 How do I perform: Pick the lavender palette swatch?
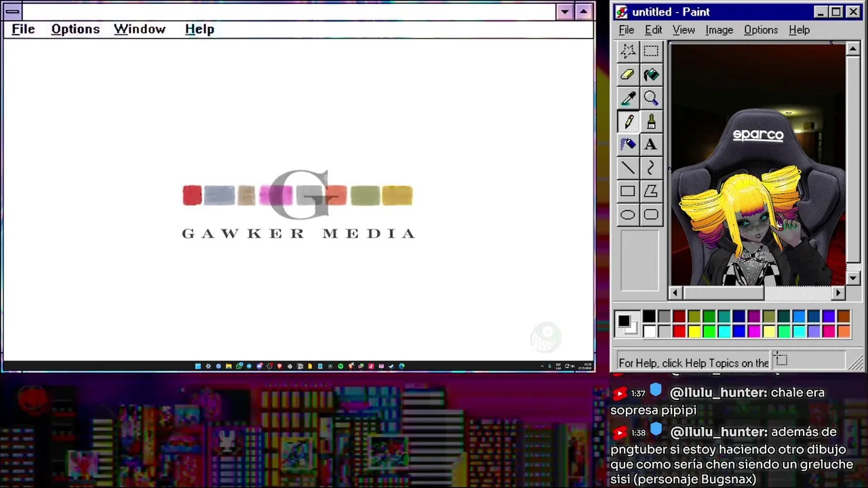click(814, 331)
